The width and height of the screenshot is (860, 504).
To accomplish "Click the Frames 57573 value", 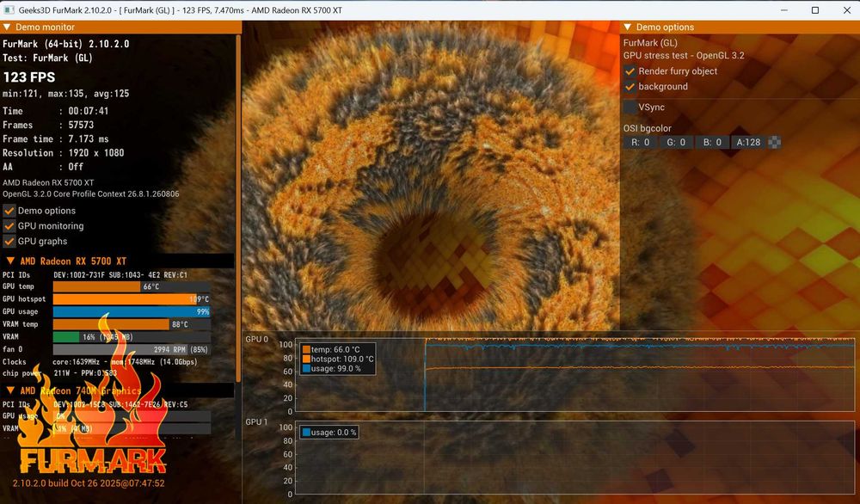I will click(81, 125).
